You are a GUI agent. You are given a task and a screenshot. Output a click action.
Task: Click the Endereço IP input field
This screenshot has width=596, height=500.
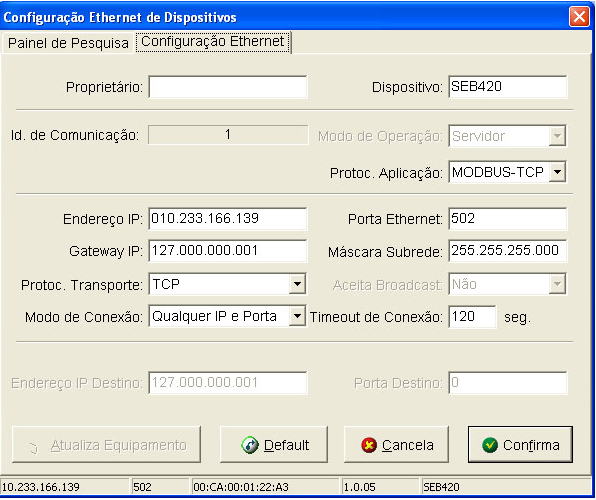click(x=228, y=219)
